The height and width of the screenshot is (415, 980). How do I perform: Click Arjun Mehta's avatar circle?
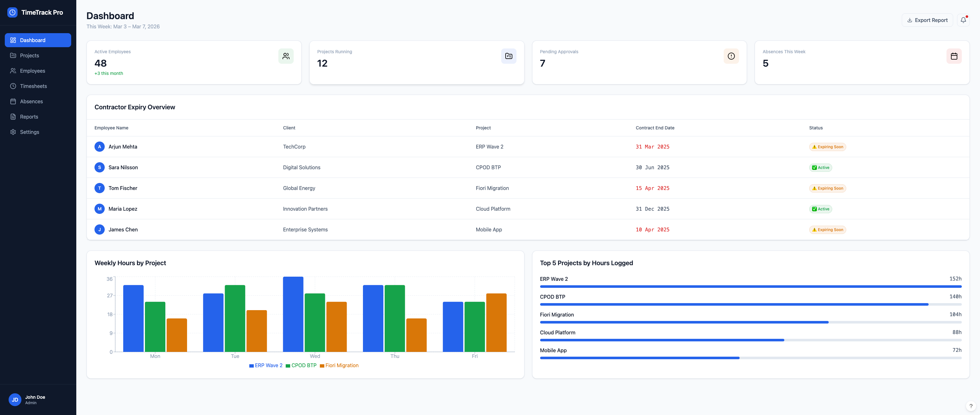[x=99, y=146]
